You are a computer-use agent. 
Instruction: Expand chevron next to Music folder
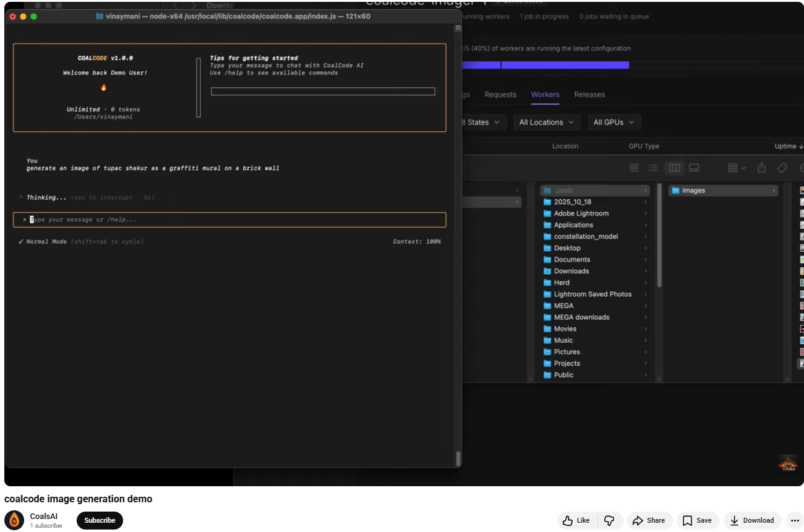[x=646, y=340]
